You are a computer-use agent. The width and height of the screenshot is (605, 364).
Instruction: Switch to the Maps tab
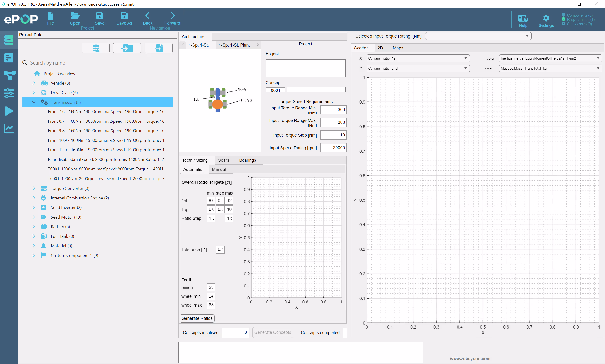coord(398,48)
